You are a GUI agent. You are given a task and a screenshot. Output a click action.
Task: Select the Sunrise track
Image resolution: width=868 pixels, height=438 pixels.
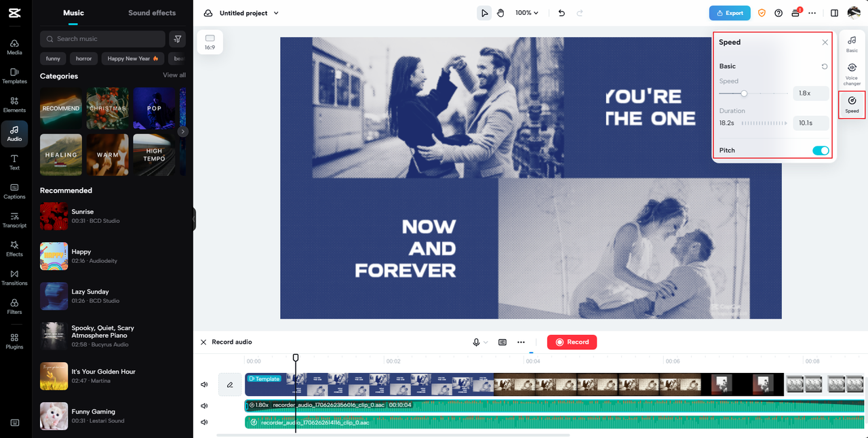(113, 216)
